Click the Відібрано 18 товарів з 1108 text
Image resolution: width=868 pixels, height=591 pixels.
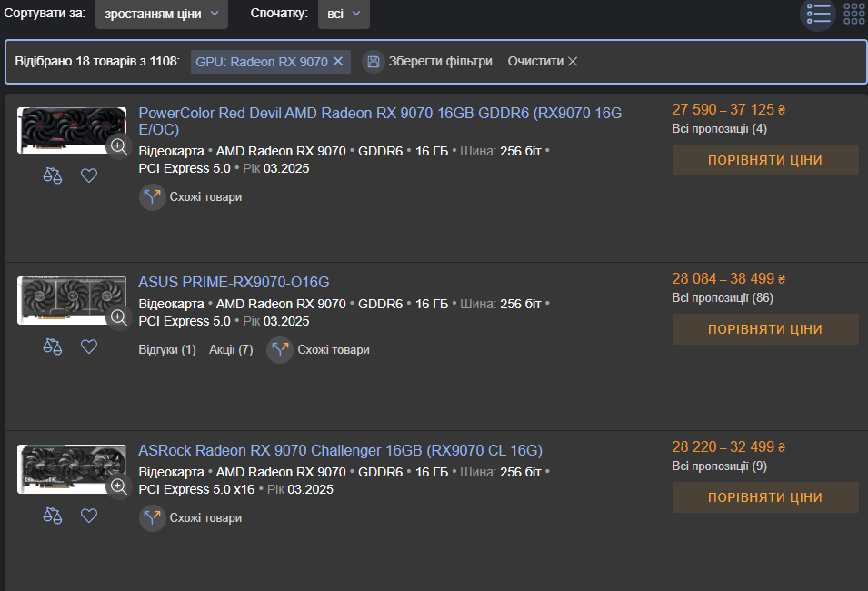pos(97,62)
